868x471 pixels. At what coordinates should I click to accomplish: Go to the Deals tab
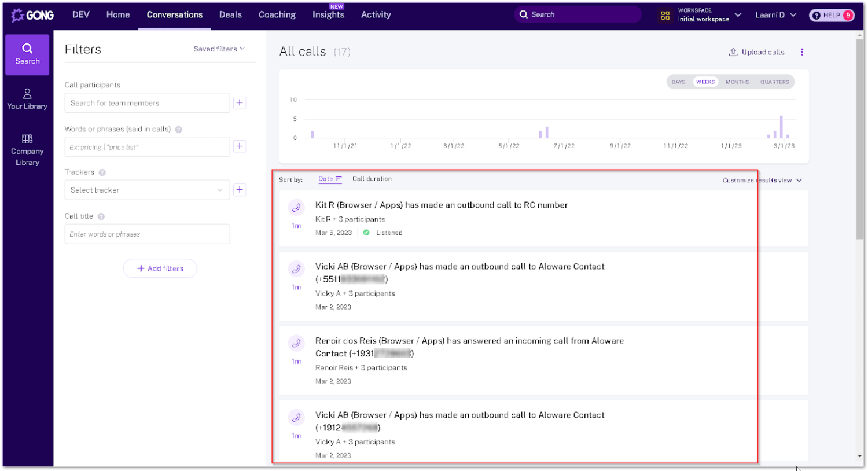230,15
